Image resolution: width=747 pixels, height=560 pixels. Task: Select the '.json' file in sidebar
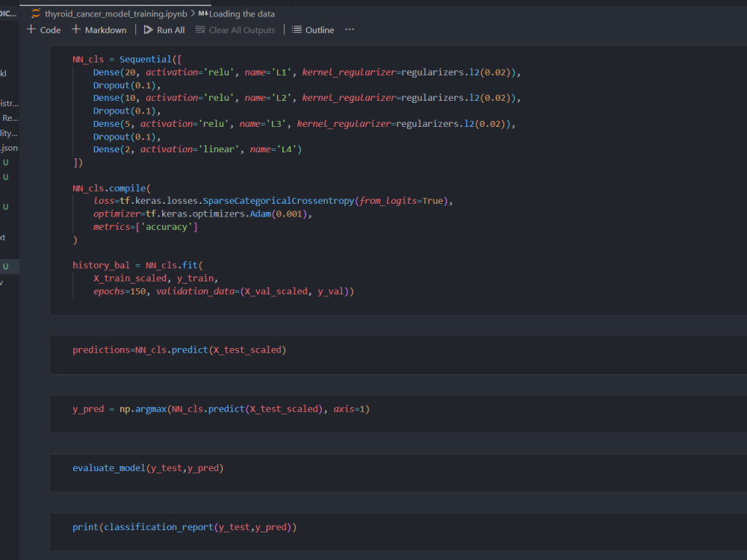10,148
